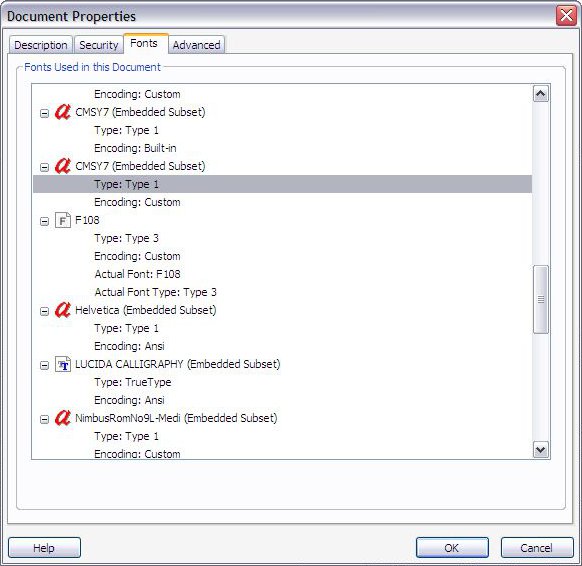Click the font icon of the second CMSY7 entry
Viewport: 582px width, 566px height.
63,166
